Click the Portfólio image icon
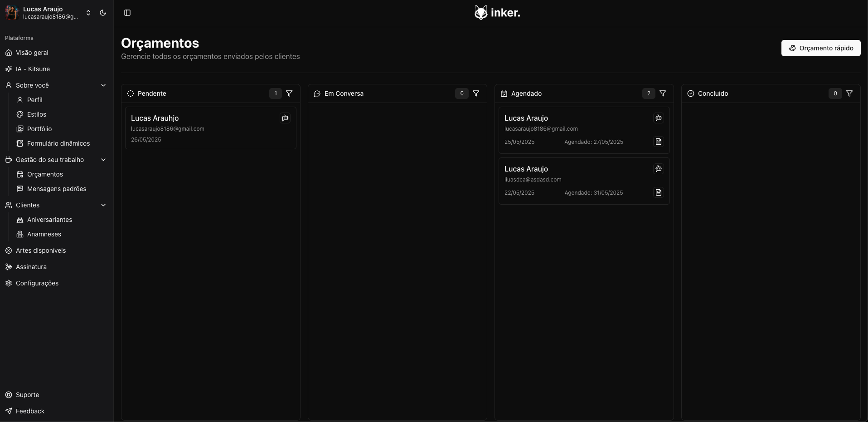Viewport: 868px width, 422px height. [x=20, y=129]
